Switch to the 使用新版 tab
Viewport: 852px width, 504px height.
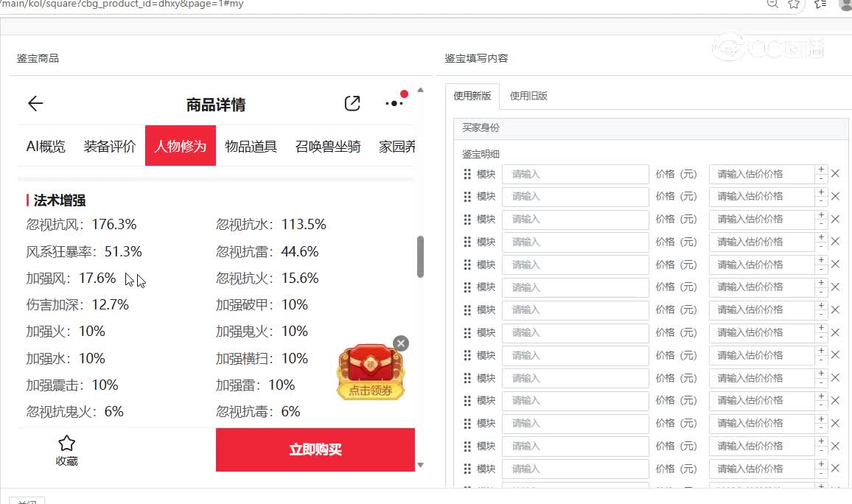[x=472, y=96]
